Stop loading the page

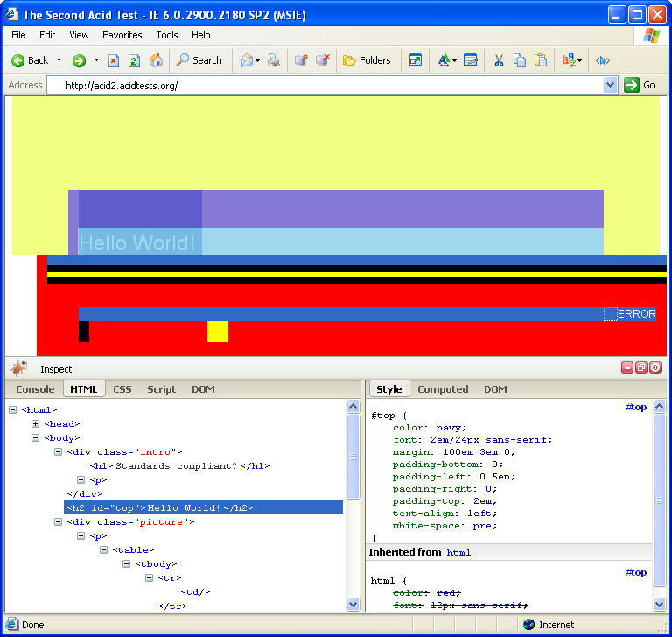[113, 60]
